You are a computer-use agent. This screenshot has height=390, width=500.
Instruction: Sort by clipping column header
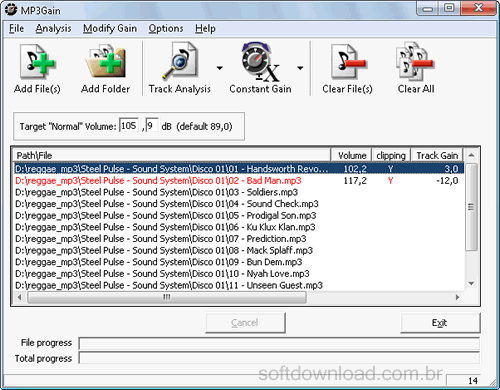[x=391, y=155]
